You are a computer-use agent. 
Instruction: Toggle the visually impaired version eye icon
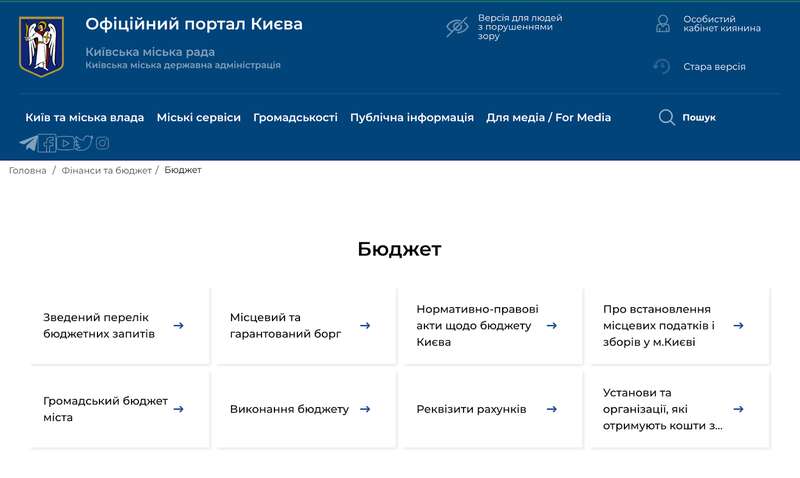pyautogui.click(x=457, y=27)
